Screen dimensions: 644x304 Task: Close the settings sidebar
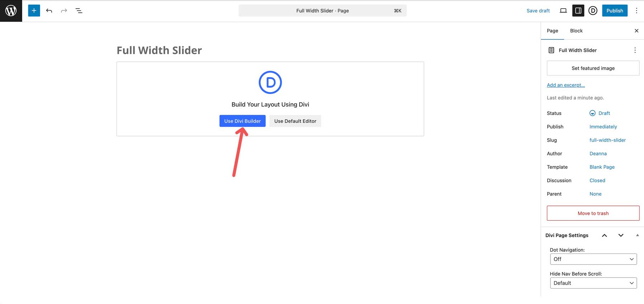point(636,31)
